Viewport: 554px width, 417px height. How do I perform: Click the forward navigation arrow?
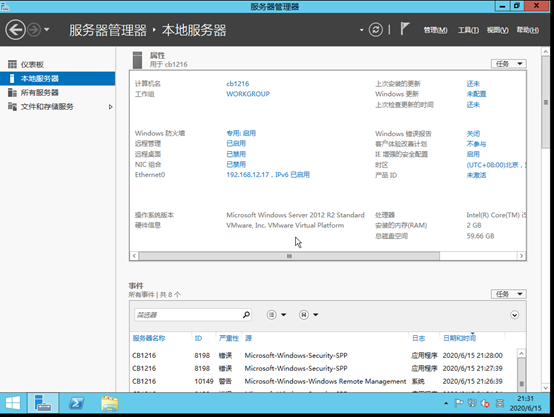pos(34,30)
